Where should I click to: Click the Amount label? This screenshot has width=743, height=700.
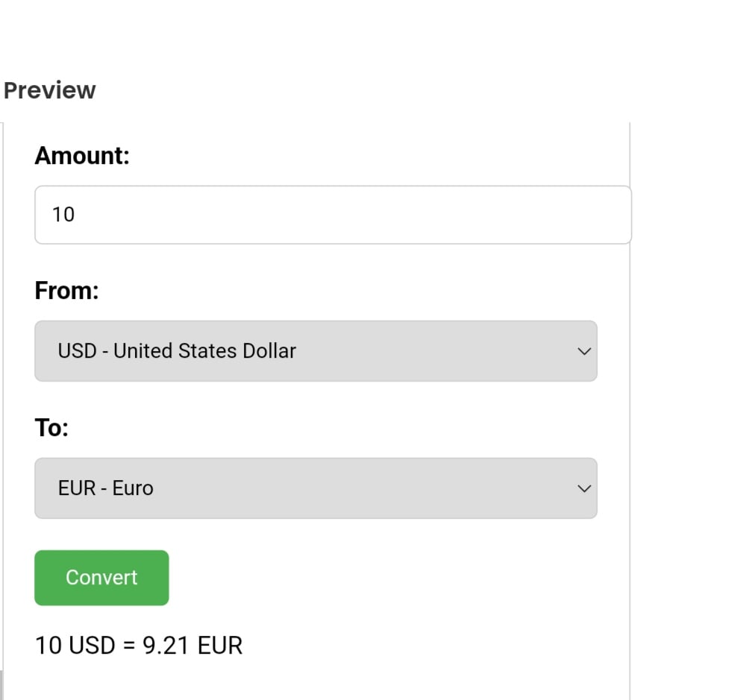pyautogui.click(x=82, y=155)
